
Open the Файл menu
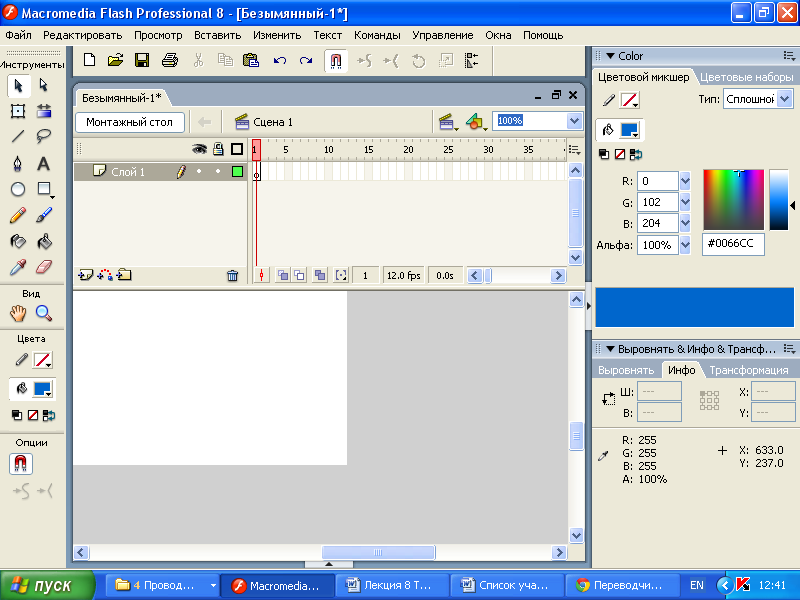click(18, 35)
